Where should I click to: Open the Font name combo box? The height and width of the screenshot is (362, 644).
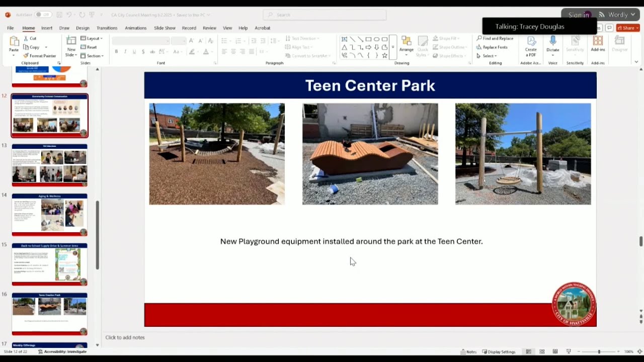pos(141,40)
